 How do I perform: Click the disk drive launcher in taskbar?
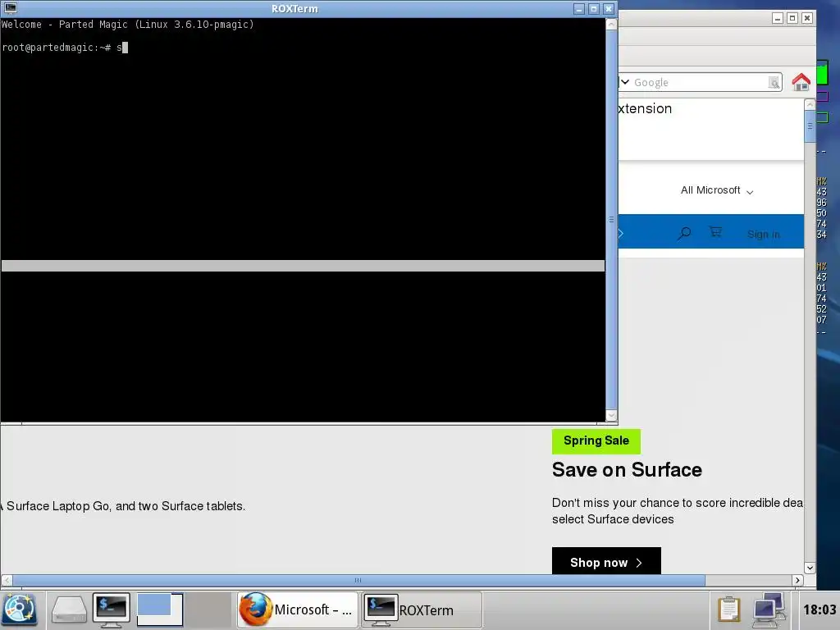(x=69, y=609)
